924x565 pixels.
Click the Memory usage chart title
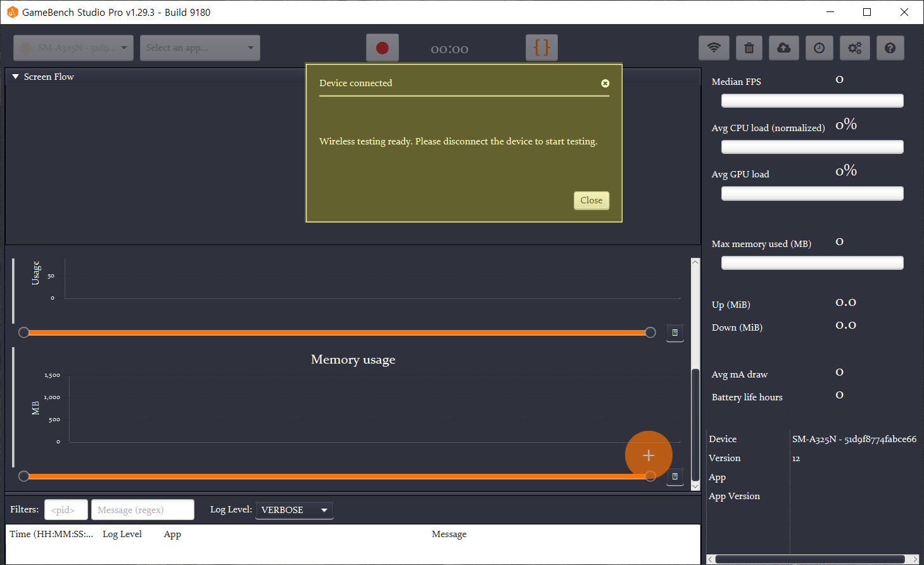point(353,359)
